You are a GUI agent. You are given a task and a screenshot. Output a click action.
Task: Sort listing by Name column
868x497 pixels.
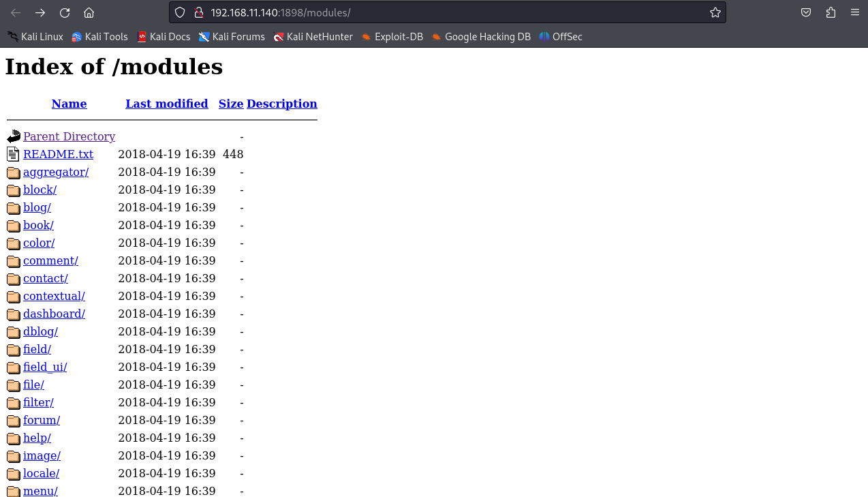[69, 104]
